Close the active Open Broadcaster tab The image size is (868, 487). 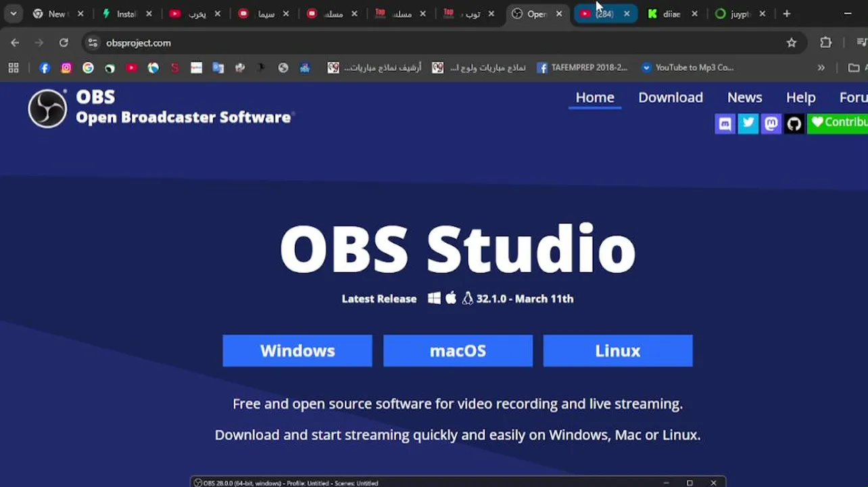click(x=559, y=14)
